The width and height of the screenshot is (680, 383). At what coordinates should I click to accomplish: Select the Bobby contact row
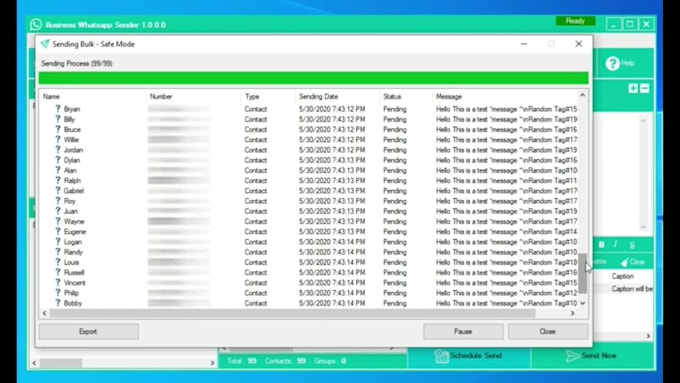[x=309, y=303]
